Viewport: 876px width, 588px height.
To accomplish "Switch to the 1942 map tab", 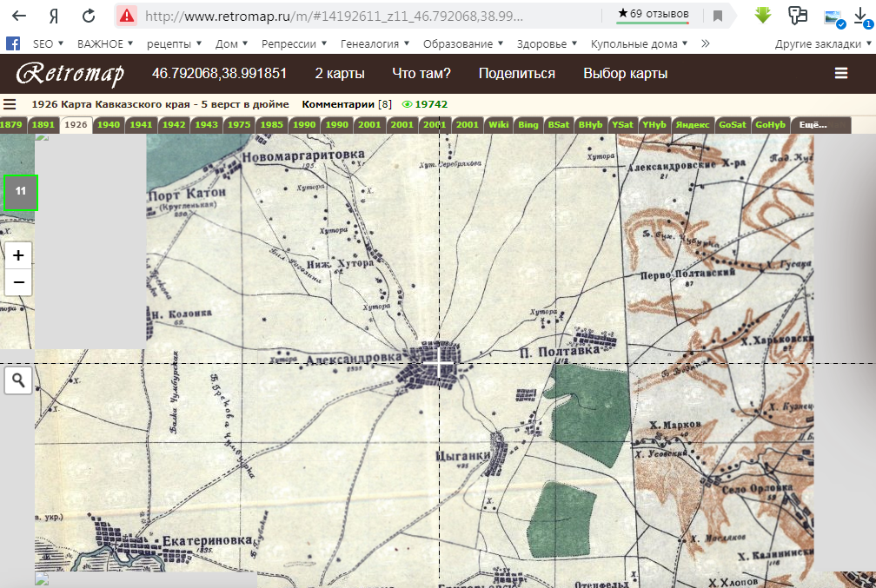I will point(174,125).
